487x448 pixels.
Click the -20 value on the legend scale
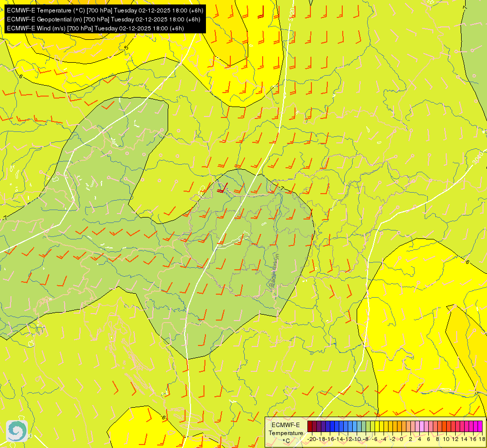pyautogui.click(x=312, y=439)
